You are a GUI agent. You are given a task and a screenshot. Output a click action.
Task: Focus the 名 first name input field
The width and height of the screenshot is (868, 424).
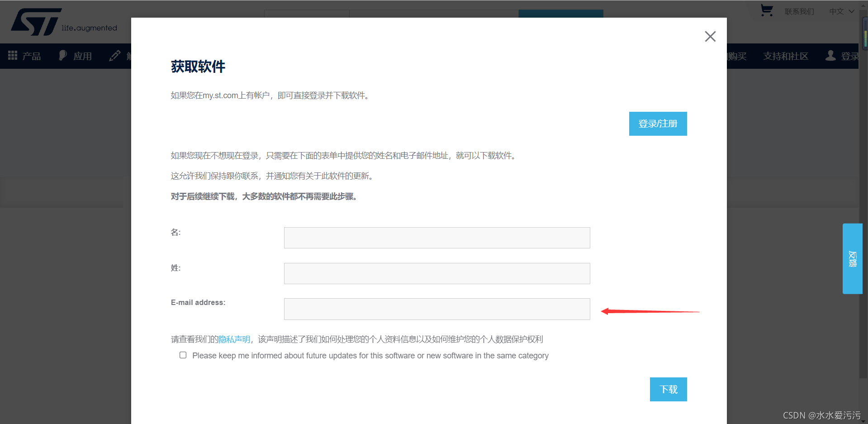click(x=437, y=238)
